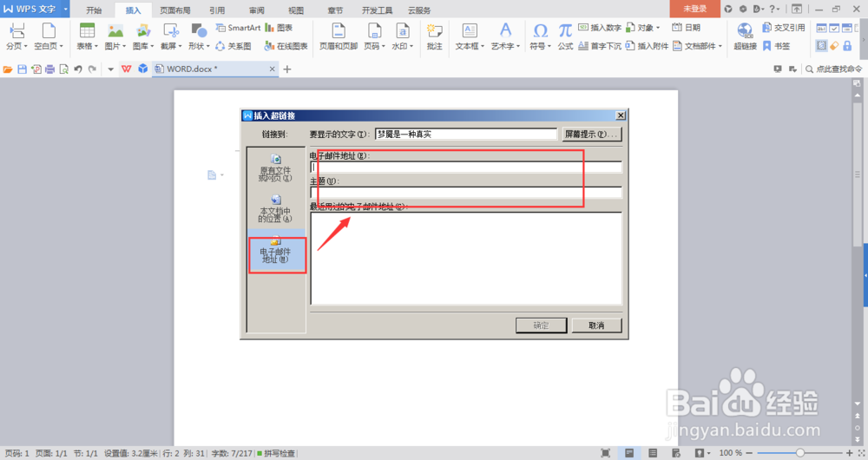Insert a text box (文本框)
This screenshot has height=460, width=868.
pos(470,36)
